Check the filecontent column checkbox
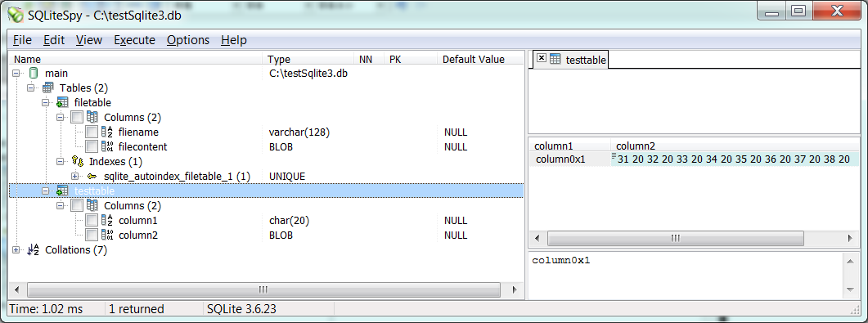 click(92, 146)
